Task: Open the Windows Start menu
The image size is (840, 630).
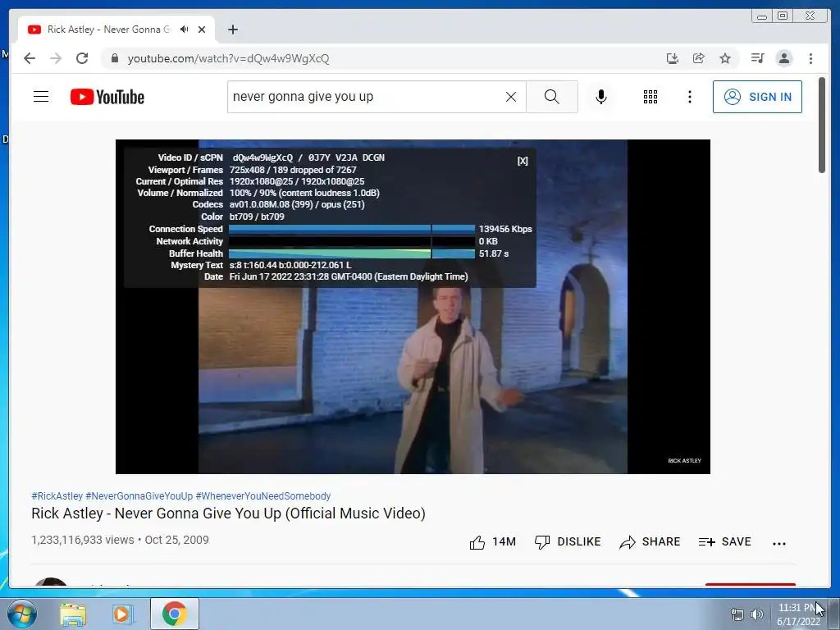Action: click(22, 614)
